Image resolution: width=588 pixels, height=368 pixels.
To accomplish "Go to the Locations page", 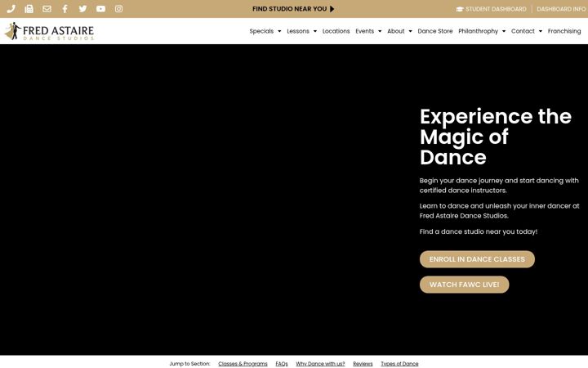I will (336, 31).
